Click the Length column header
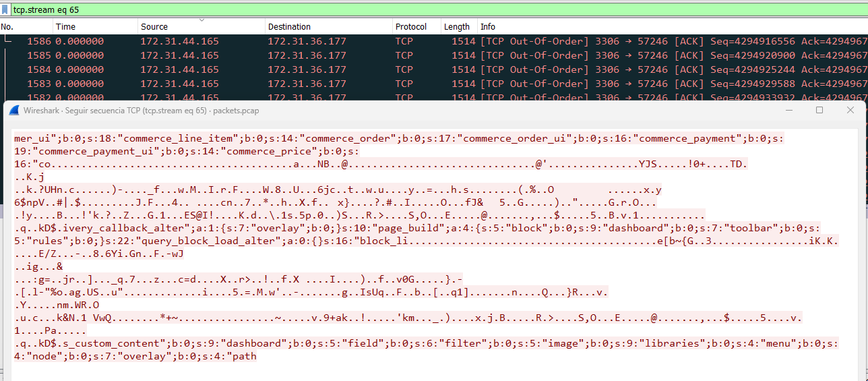This screenshot has height=381, width=868. pyautogui.click(x=458, y=27)
